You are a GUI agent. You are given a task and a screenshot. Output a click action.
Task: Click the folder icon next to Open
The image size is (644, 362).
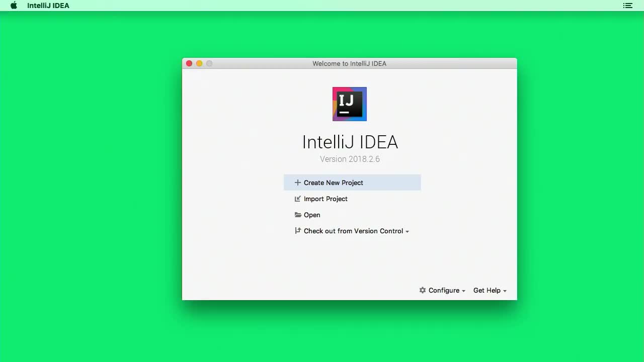pyautogui.click(x=297, y=215)
